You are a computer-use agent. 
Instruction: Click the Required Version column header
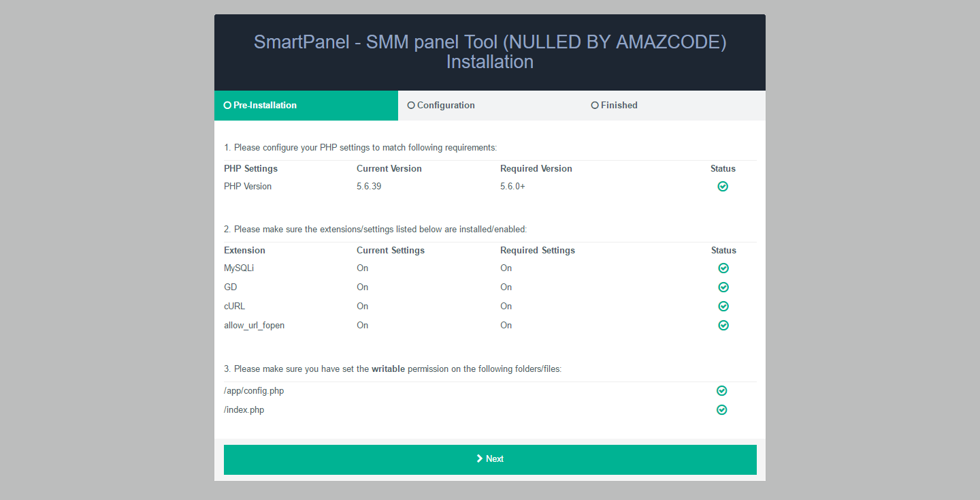(536, 169)
